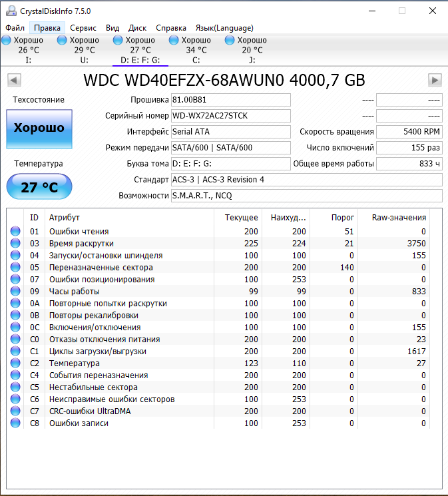Select the Переназначенные сектора attribute name
Image resolution: width=448 pixels, height=496 pixels.
click(x=101, y=268)
